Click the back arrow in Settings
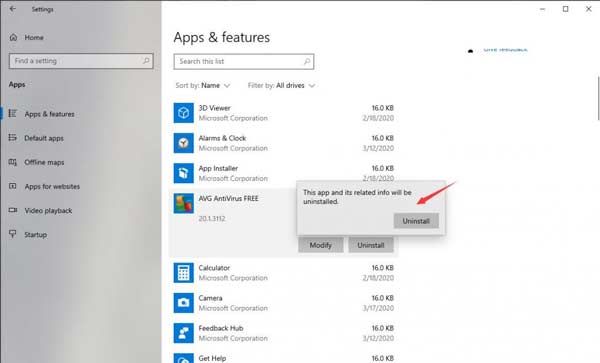Viewport: 600px width, 363px height. click(13, 9)
